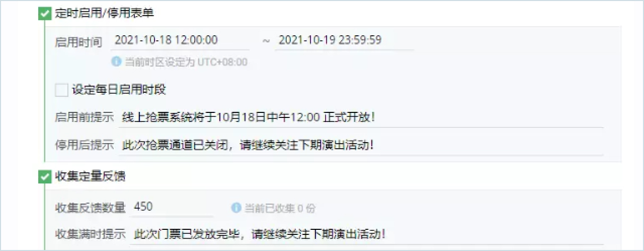The width and height of the screenshot is (644, 251).
Task: Click the 定时启用/停用表单 section title
Action: [x=104, y=14]
